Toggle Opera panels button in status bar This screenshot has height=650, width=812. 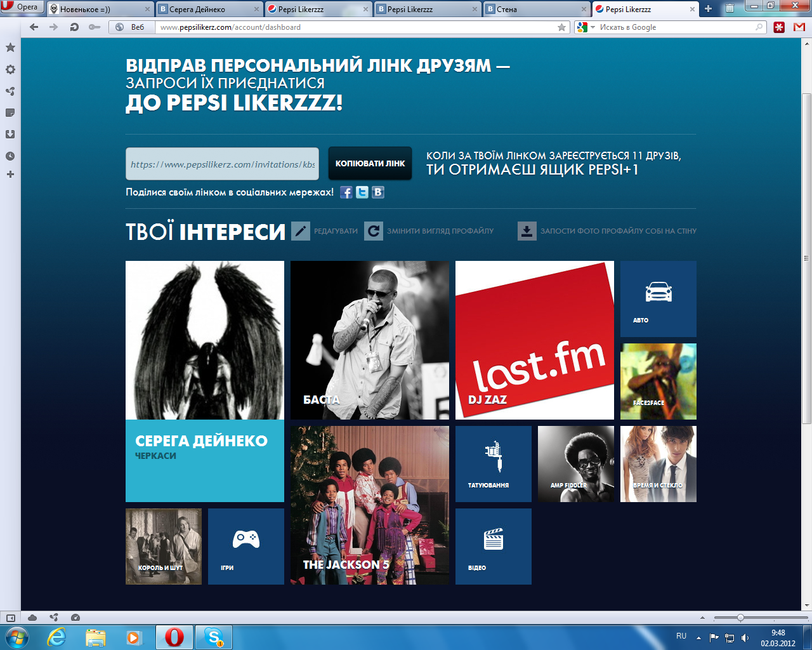[x=11, y=618]
